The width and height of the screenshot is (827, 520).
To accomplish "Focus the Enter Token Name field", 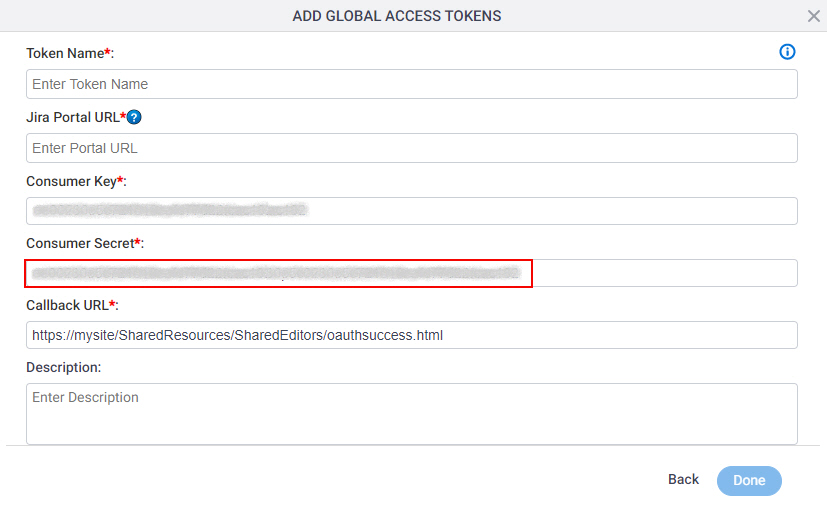I will coord(411,84).
